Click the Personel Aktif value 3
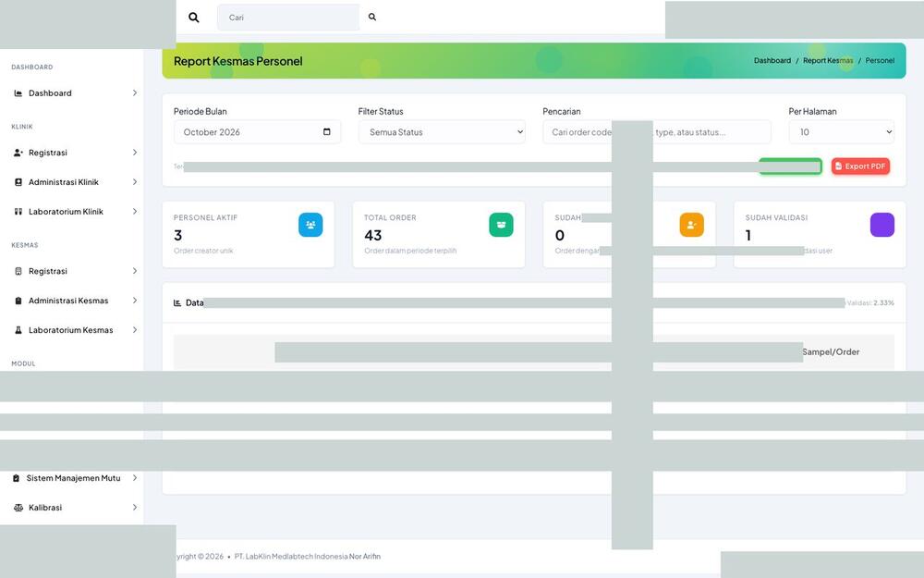924x578 pixels. [x=178, y=235]
